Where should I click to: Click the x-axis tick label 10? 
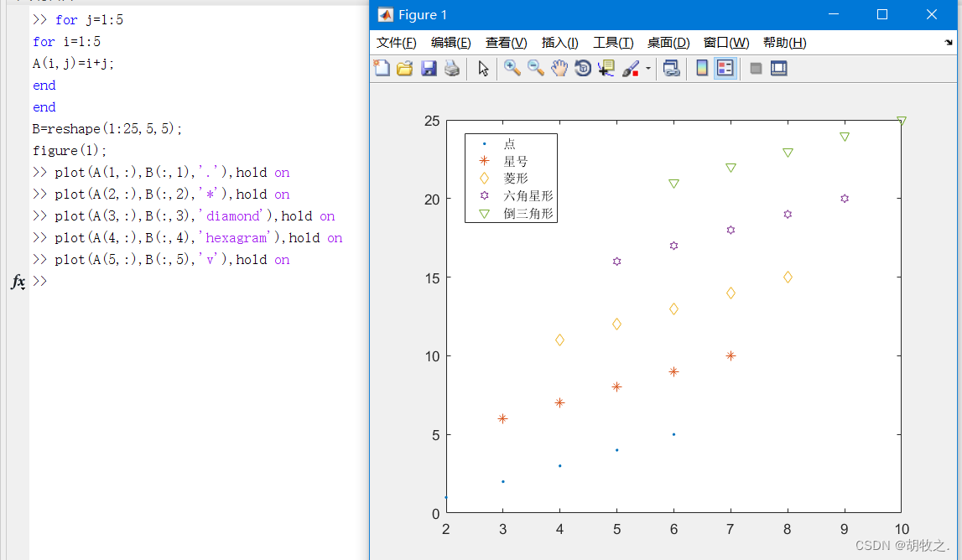(902, 529)
